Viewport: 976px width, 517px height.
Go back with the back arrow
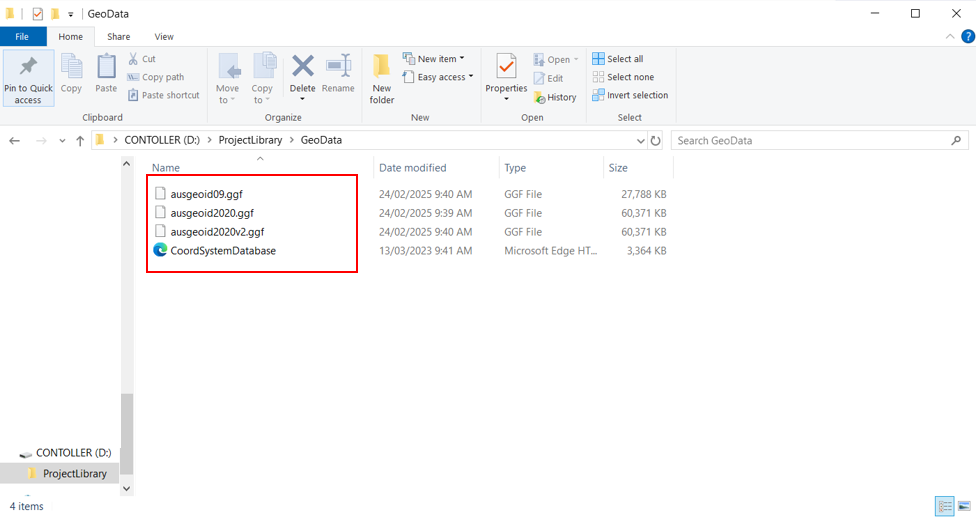point(14,141)
